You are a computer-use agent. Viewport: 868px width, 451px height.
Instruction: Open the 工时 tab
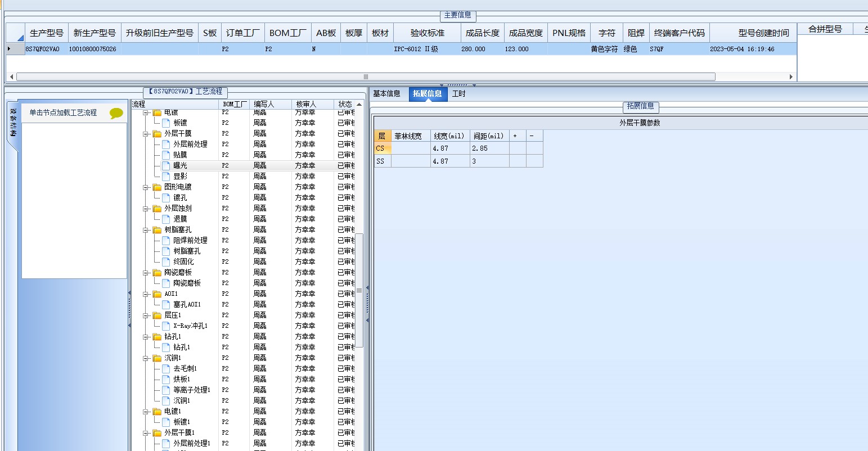[459, 94]
